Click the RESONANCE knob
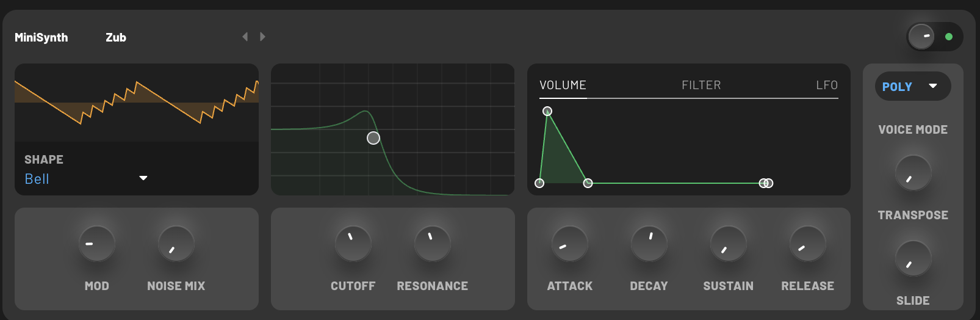 433,244
